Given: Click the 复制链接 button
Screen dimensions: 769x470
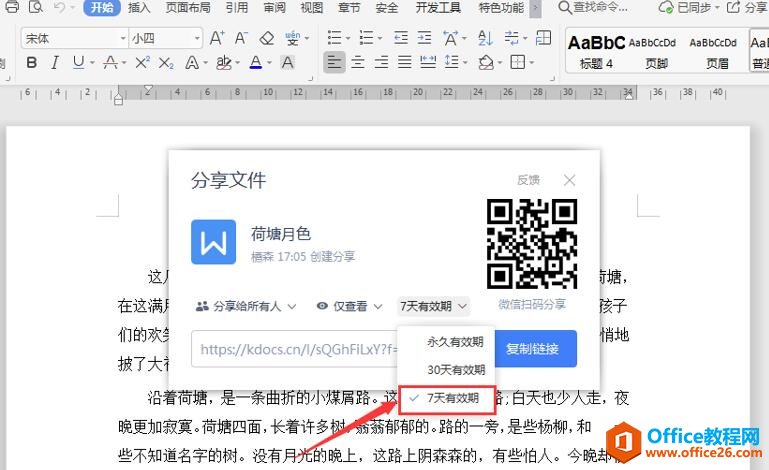Looking at the screenshot, I should pyautogui.click(x=539, y=349).
